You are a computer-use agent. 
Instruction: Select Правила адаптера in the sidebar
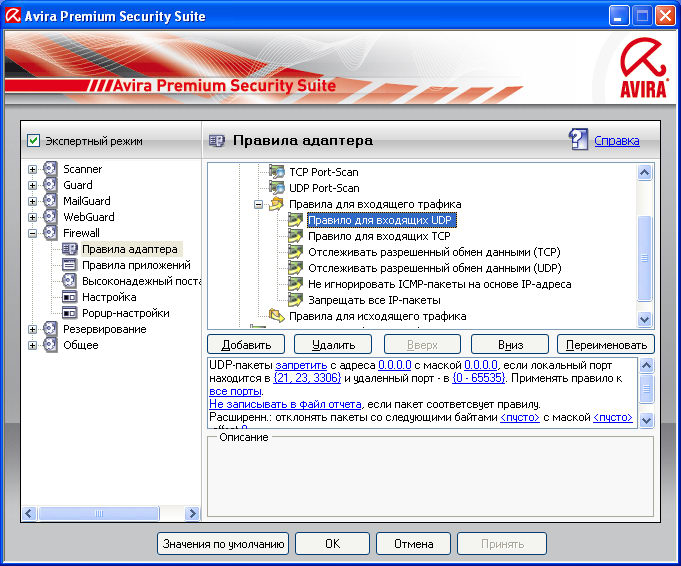point(130,249)
